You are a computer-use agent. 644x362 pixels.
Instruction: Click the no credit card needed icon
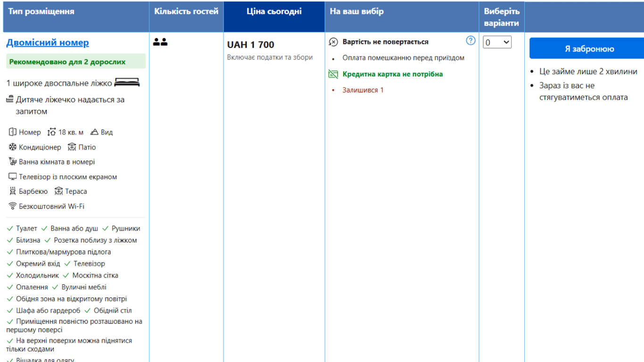click(x=333, y=74)
